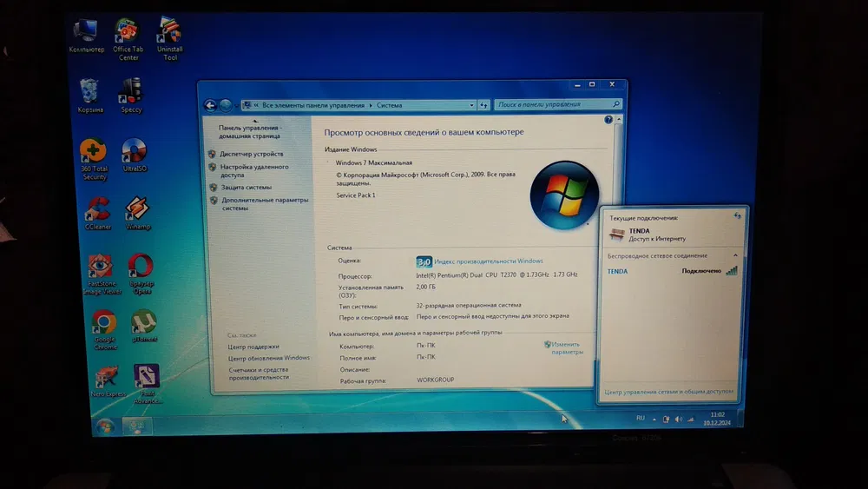Click breadcrumb arrow after Все элементы панели управления
Screen dimensions: 868x489
(371, 105)
